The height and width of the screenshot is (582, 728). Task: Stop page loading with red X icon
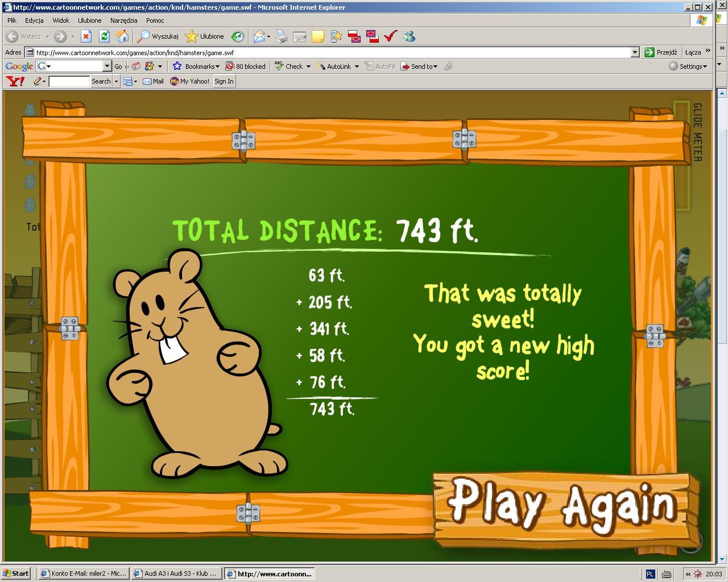tap(86, 36)
